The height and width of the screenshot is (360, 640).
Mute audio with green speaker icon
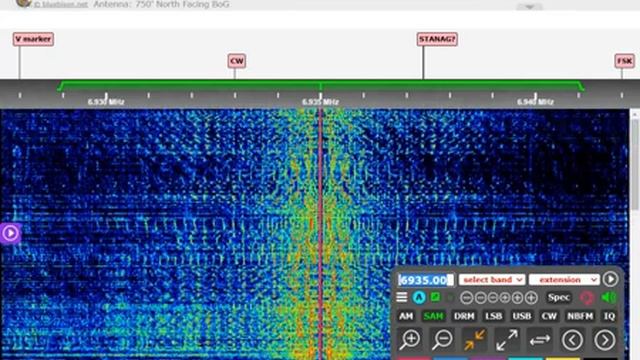(609, 297)
